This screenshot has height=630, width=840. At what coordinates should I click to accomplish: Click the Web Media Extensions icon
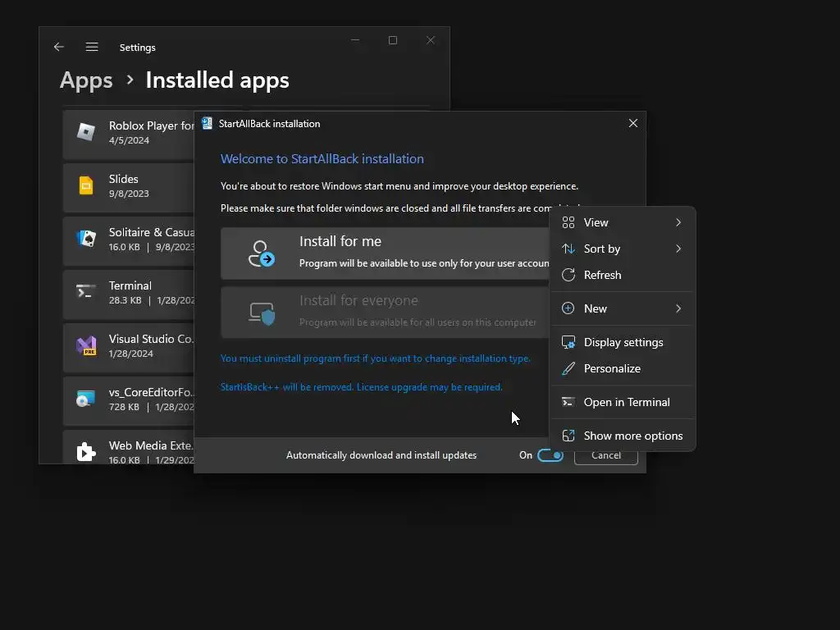tap(86, 451)
